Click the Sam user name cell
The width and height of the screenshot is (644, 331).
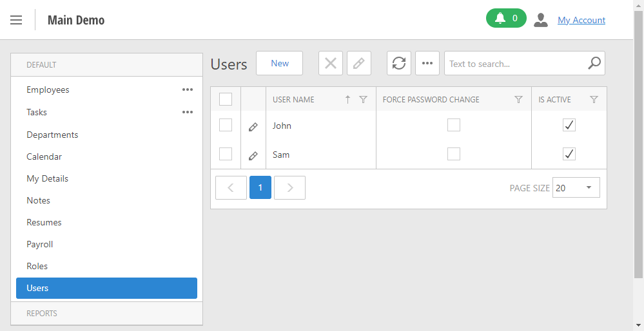click(x=321, y=155)
